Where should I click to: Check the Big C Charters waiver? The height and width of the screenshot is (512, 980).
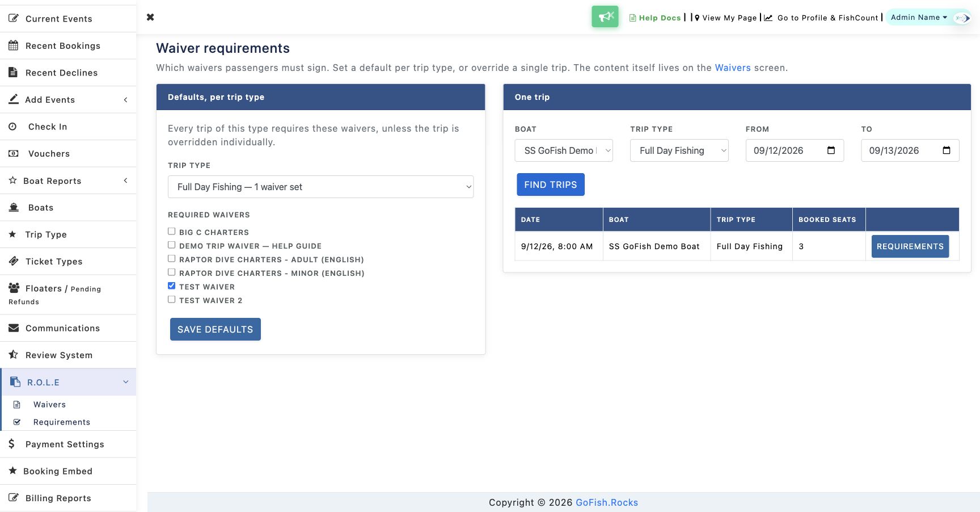171,232
